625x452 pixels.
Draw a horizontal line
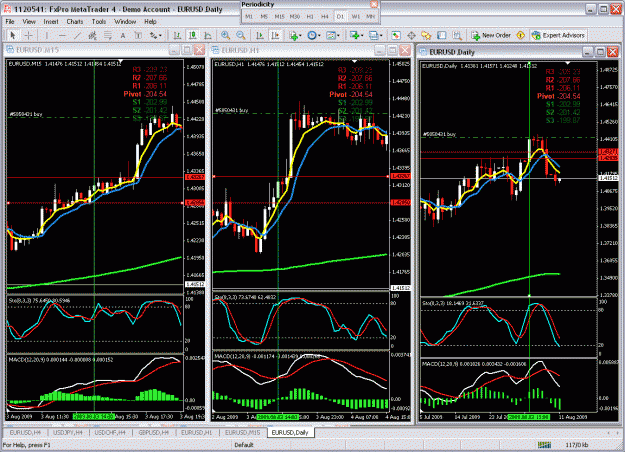click(62, 35)
